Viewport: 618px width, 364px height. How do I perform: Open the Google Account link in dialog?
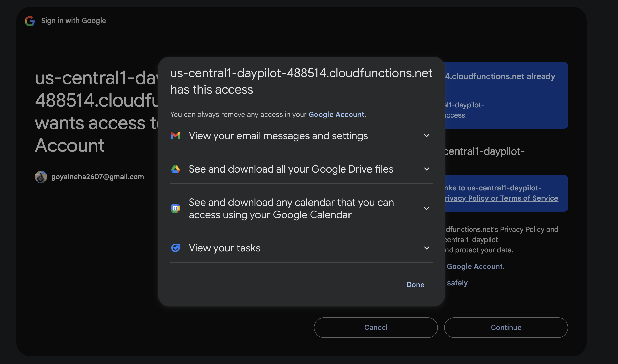click(x=336, y=114)
